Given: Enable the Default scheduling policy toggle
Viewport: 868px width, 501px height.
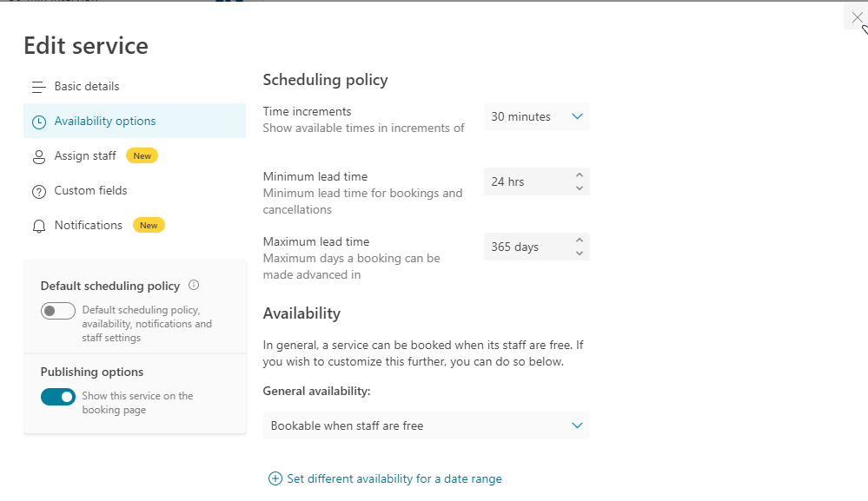Looking at the screenshot, I should point(58,311).
